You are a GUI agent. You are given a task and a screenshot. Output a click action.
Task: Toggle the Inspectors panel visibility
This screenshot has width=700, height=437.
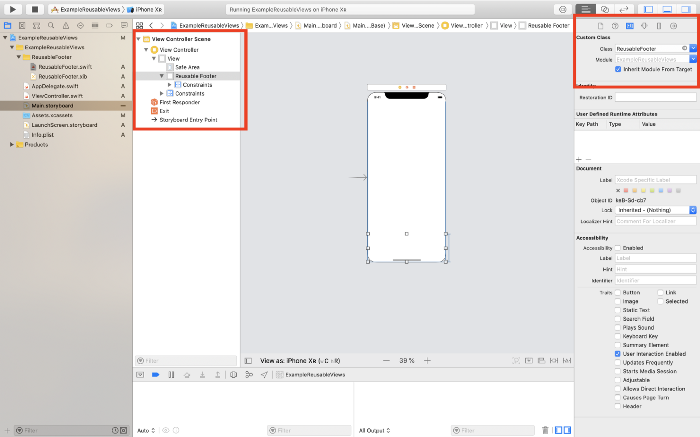point(686,9)
